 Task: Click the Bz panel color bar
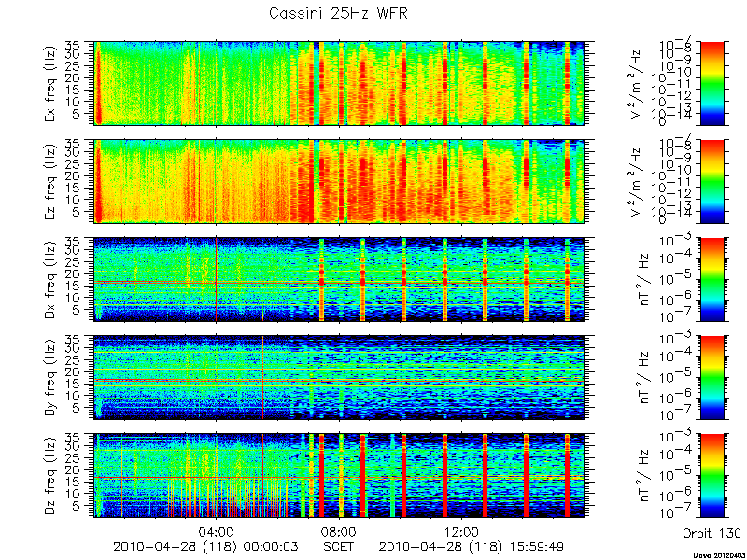(x=712, y=476)
